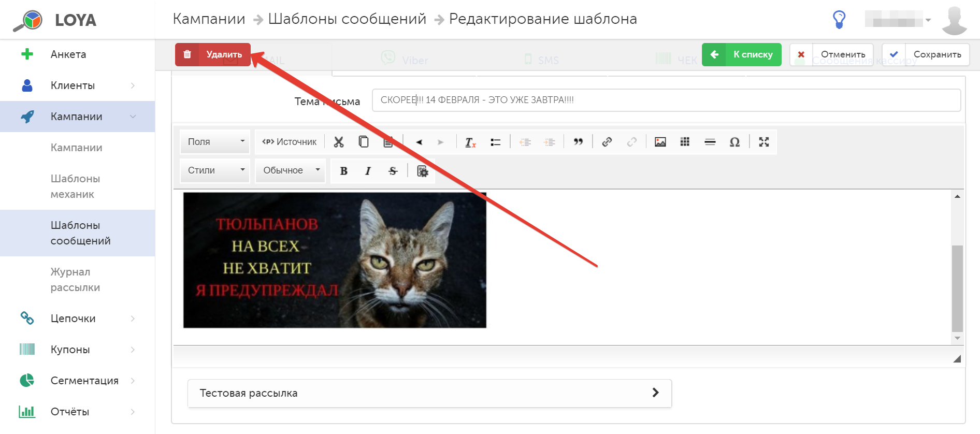
Task: Open Кампании submenu item
Action: click(x=77, y=148)
